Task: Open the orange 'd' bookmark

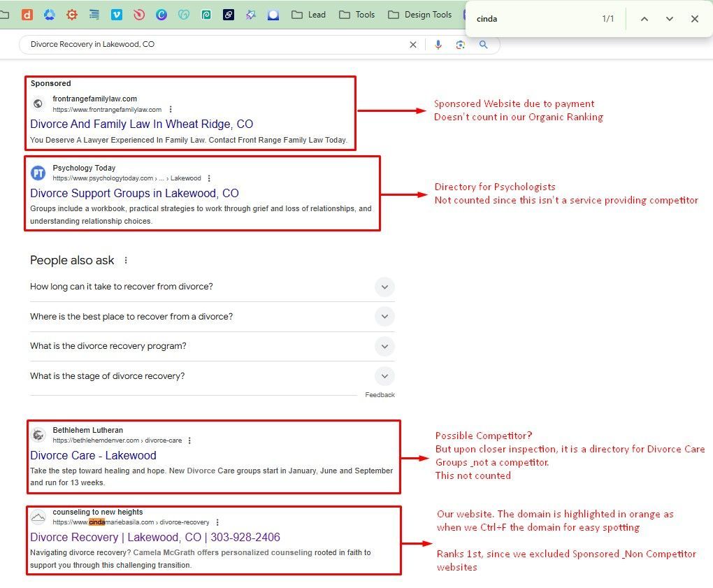Action: (x=27, y=15)
